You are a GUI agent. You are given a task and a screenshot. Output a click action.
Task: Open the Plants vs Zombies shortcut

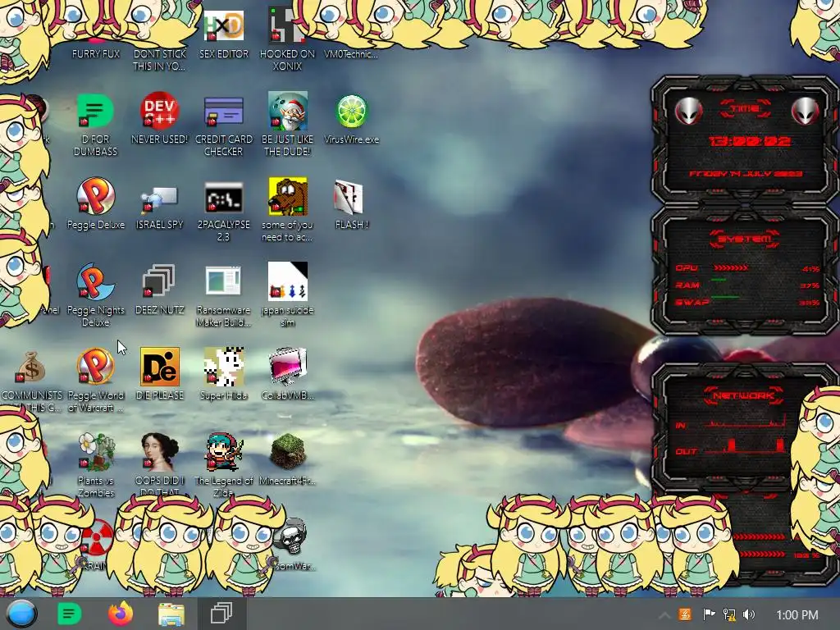[97, 451]
